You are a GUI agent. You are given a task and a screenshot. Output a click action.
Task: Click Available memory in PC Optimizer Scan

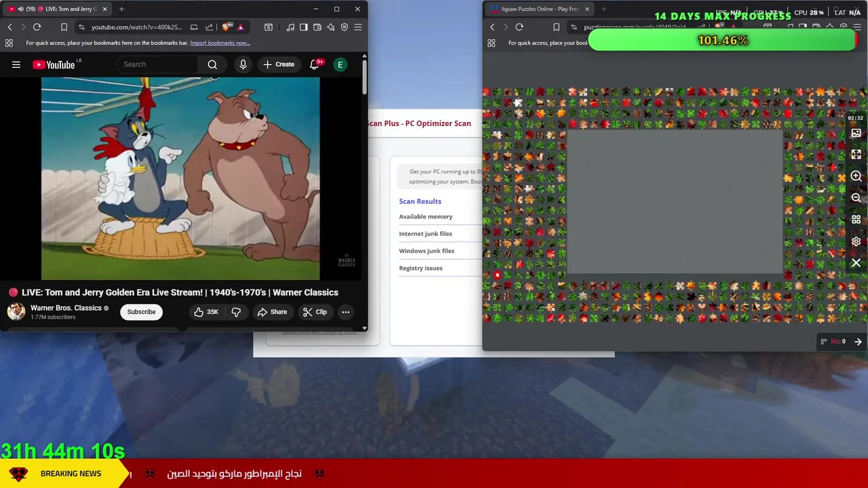(425, 216)
